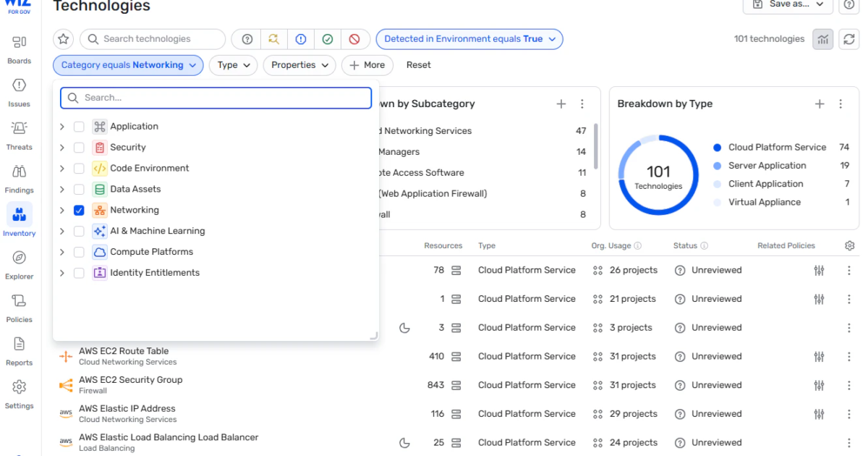Open help icon beside Save as

point(848,4)
